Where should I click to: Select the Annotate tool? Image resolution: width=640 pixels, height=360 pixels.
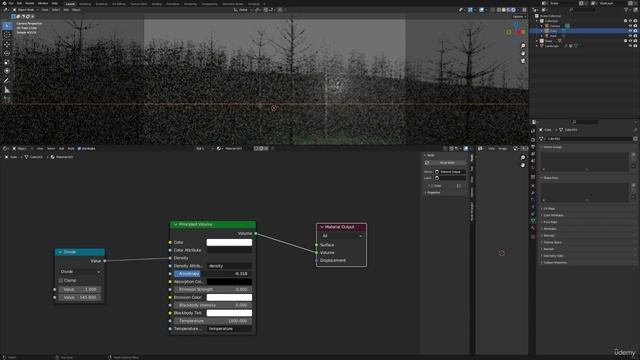click(7, 80)
